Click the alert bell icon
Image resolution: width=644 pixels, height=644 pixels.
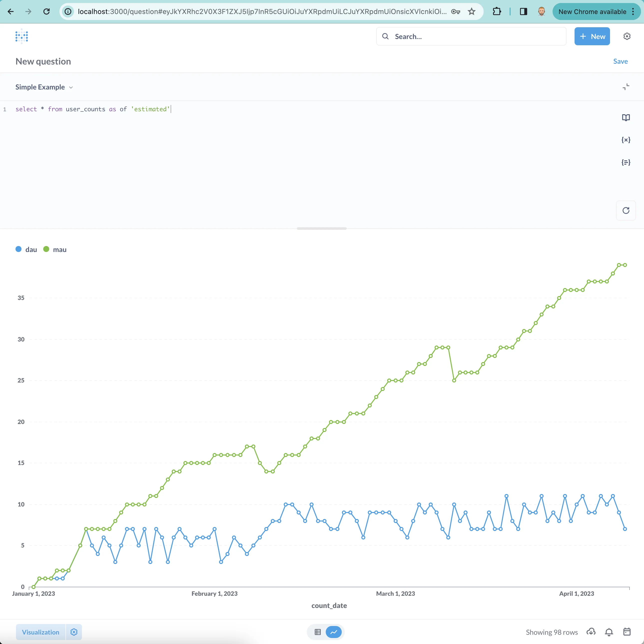pyautogui.click(x=609, y=632)
